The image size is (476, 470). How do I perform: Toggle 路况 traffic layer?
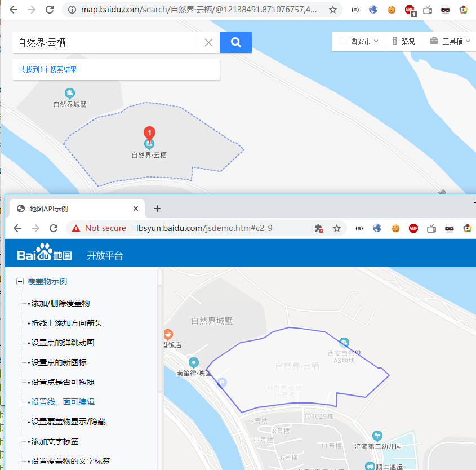403,41
